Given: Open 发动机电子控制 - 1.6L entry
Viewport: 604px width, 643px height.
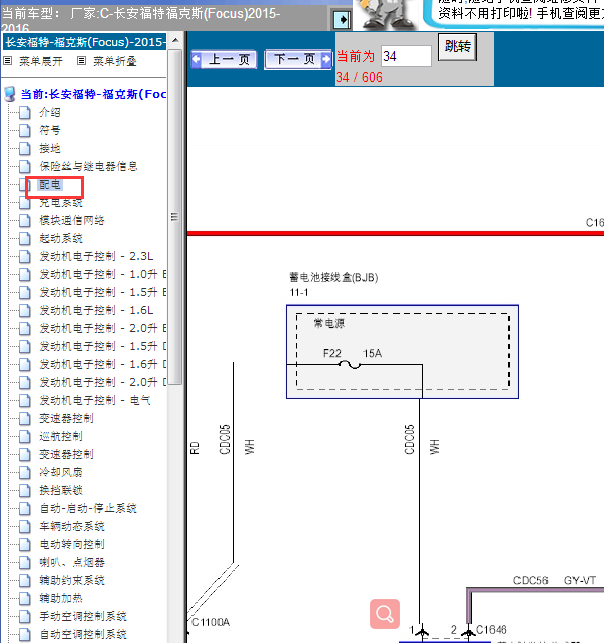Looking at the screenshot, I should (x=96, y=310).
